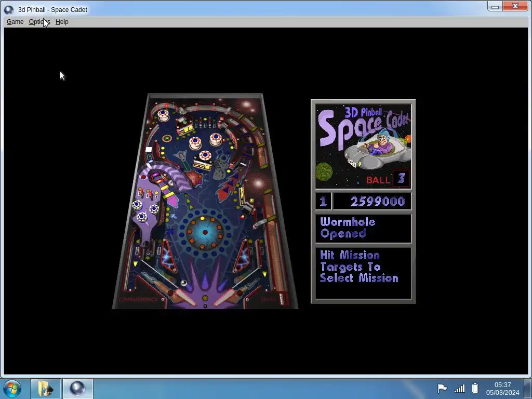Minimize the 3d Pinball window
532x399 pixels.
495,6
